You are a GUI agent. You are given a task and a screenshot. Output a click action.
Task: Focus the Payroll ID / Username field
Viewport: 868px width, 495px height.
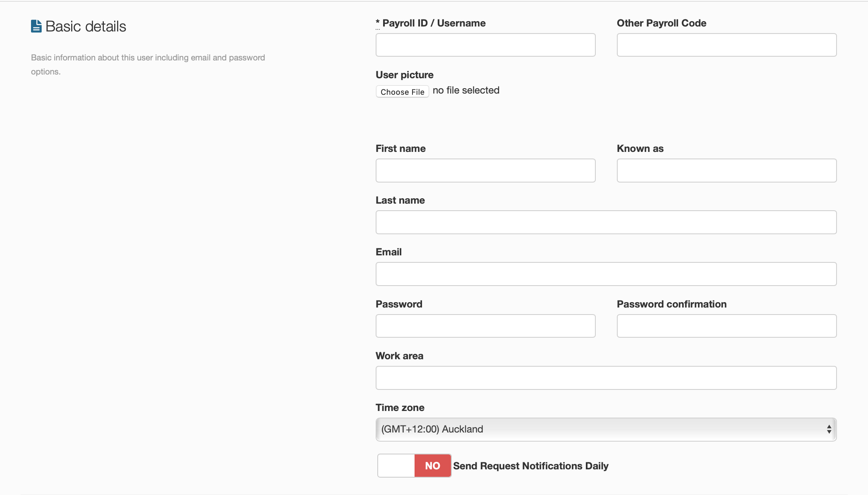485,45
